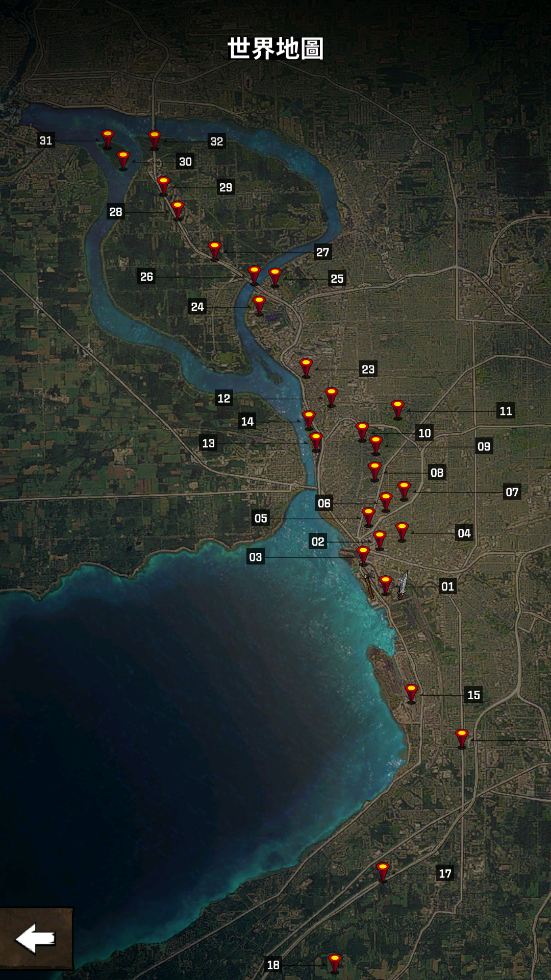The height and width of the screenshot is (980, 551).
Task: Tap the map pin for location 24
Action: pyautogui.click(x=259, y=305)
